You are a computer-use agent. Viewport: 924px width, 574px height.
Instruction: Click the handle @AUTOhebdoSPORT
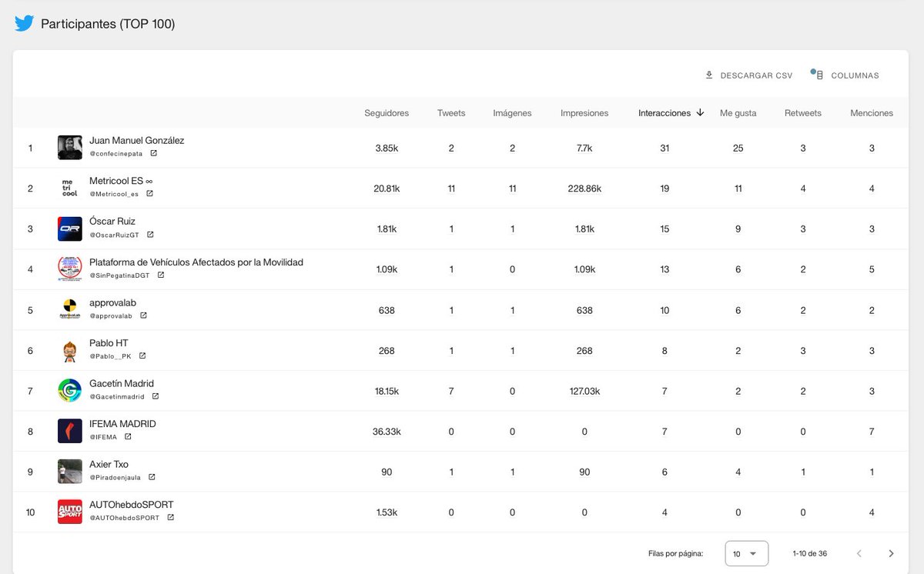pyautogui.click(x=125, y=518)
